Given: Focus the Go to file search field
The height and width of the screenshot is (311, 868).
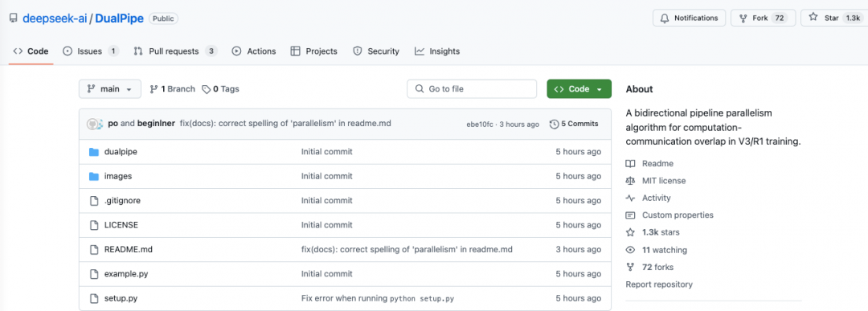Looking at the screenshot, I should 472,89.
